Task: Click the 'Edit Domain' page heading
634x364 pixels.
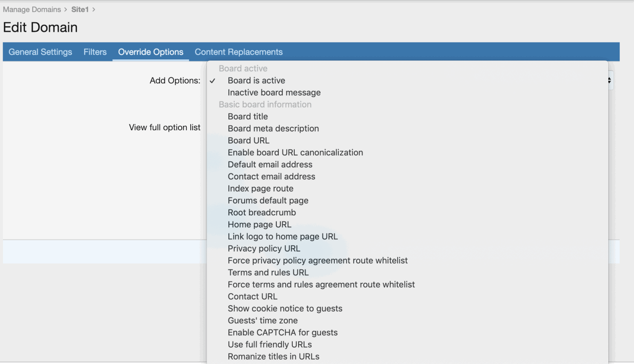Action: point(40,27)
